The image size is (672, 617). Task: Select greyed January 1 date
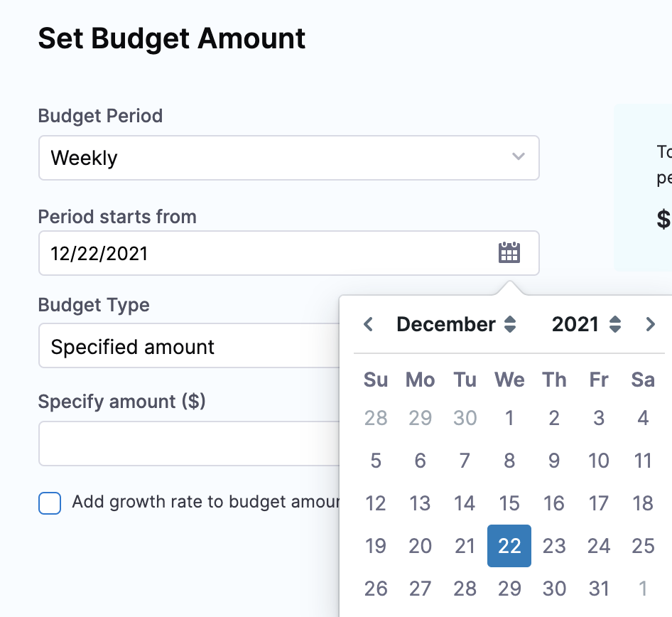pyautogui.click(x=643, y=589)
